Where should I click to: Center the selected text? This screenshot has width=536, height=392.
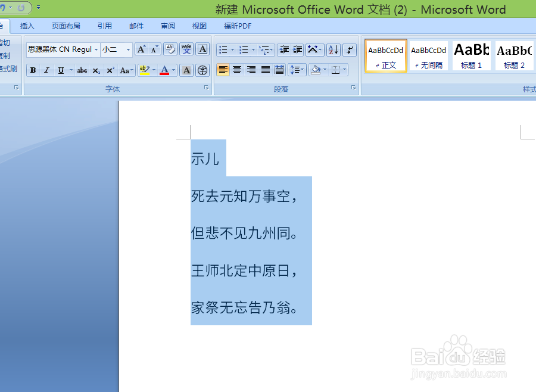click(x=237, y=70)
